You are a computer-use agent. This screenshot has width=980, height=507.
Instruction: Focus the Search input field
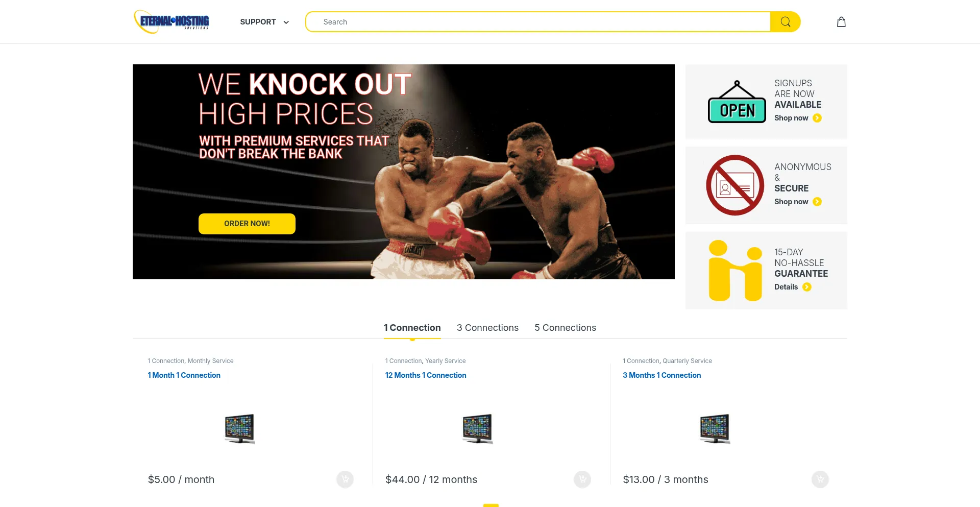tap(538, 22)
